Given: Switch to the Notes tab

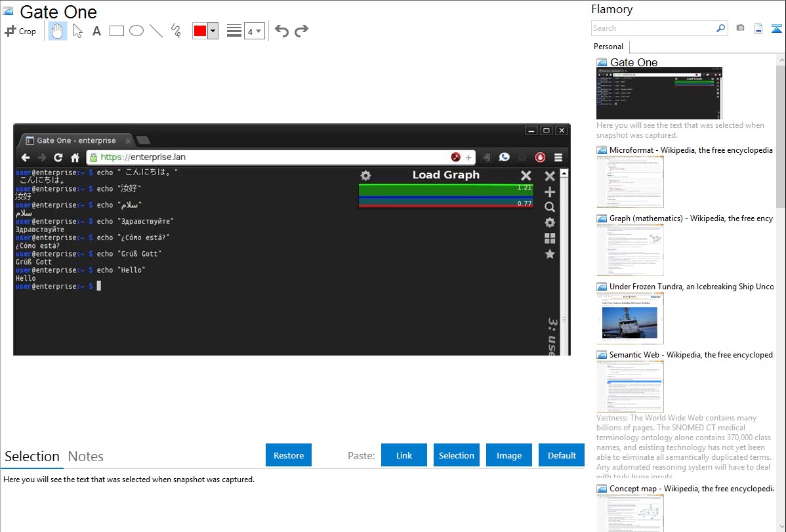Looking at the screenshot, I should pos(86,457).
